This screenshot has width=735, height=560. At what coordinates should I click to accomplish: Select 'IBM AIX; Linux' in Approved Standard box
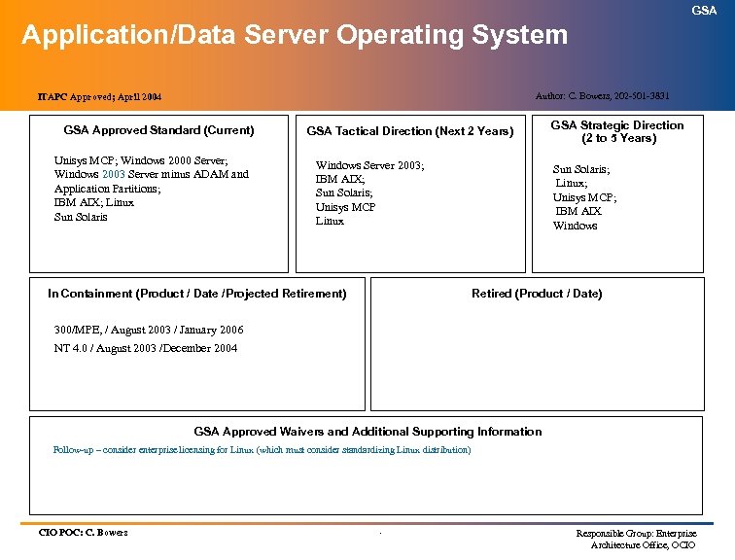pos(93,202)
